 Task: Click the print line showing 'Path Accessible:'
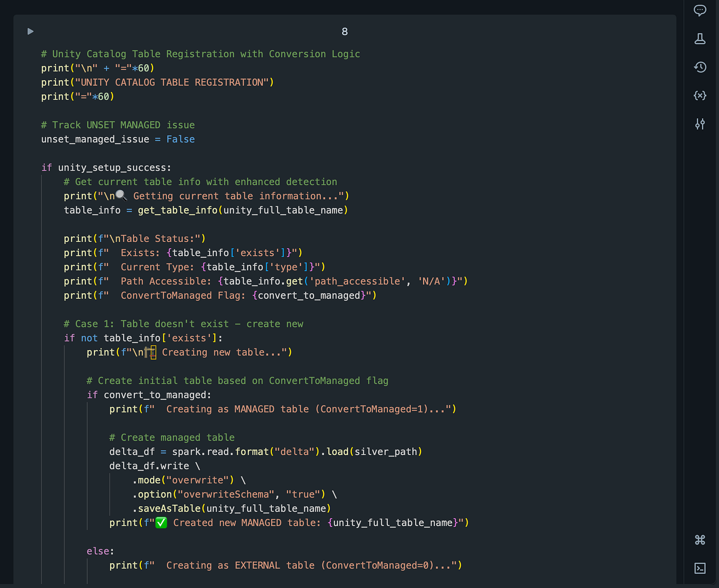(266, 281)
